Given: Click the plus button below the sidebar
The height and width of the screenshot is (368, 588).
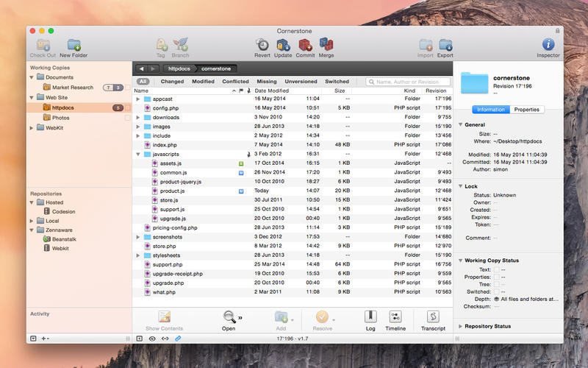Looking at the screenshot, I should pos(45,339).
